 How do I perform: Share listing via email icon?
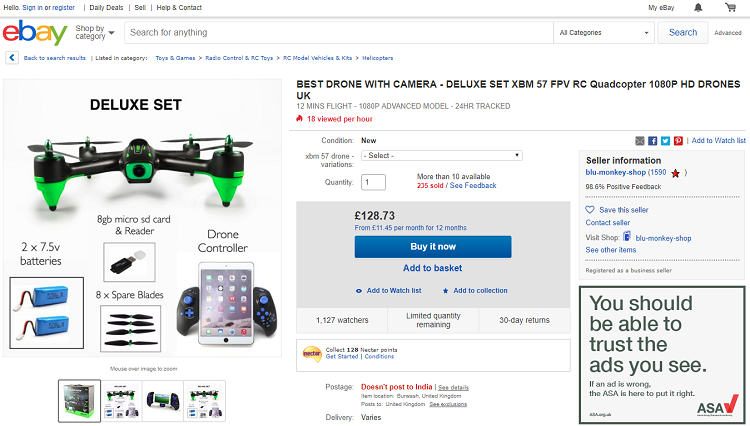[640, 141]
